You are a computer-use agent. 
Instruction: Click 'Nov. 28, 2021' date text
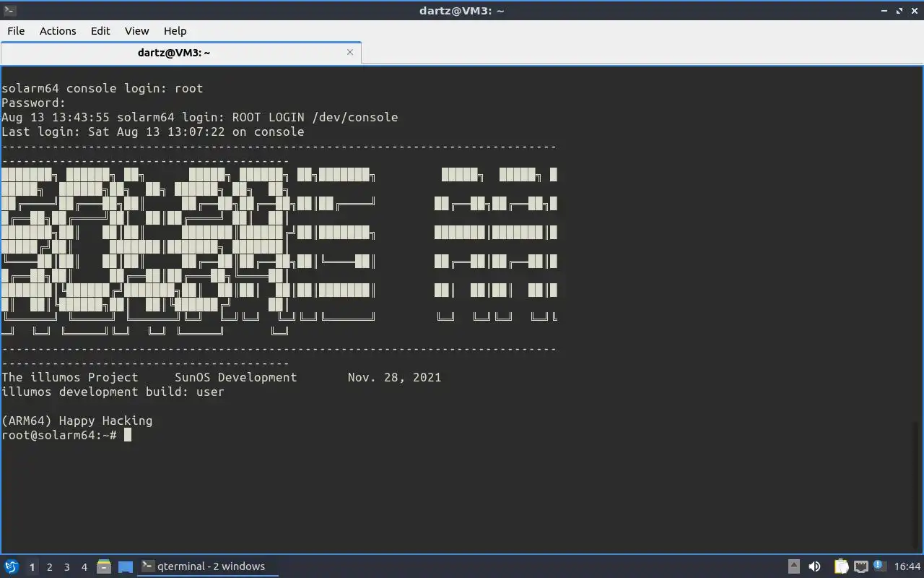coord(394,377)
